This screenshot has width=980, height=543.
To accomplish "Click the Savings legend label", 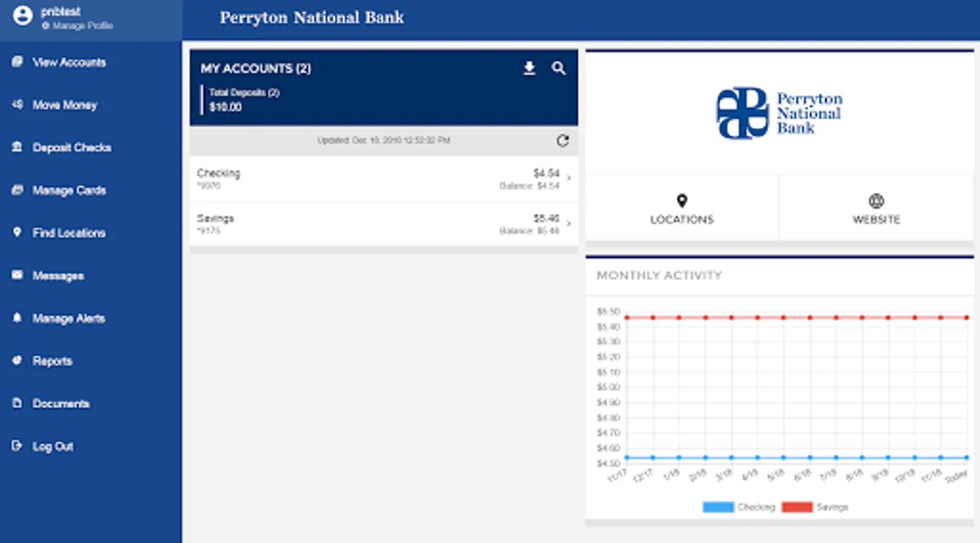I will coord(832,507).
